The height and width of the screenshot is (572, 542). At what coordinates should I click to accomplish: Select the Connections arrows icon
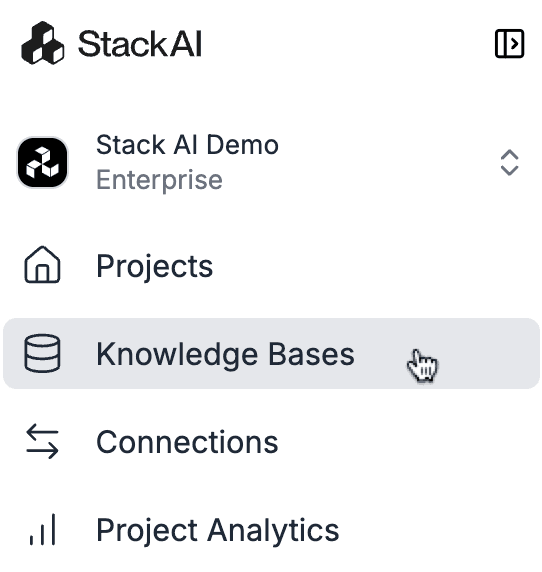coord(42,441)
